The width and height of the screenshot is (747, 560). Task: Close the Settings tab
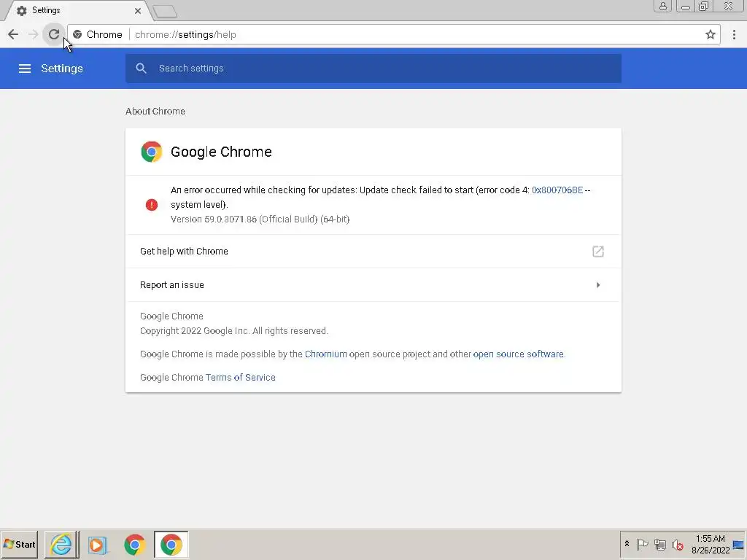138,10
